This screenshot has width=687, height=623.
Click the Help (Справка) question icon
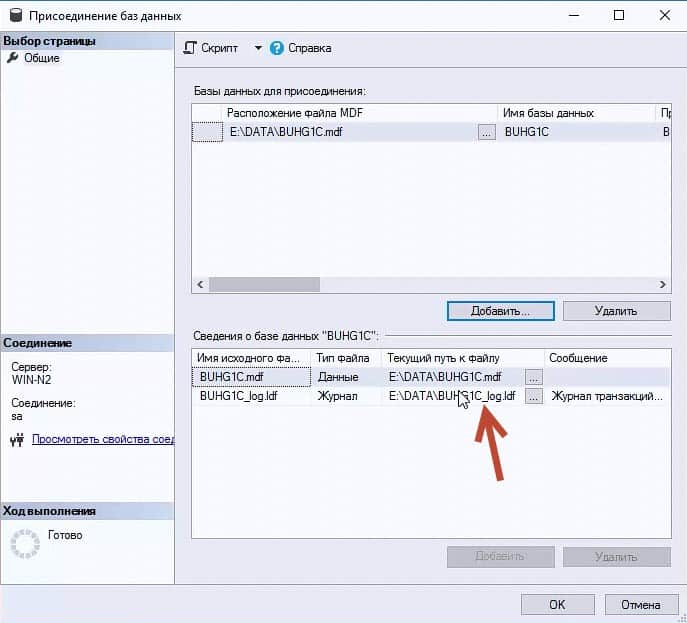click(x=277, y=48)
